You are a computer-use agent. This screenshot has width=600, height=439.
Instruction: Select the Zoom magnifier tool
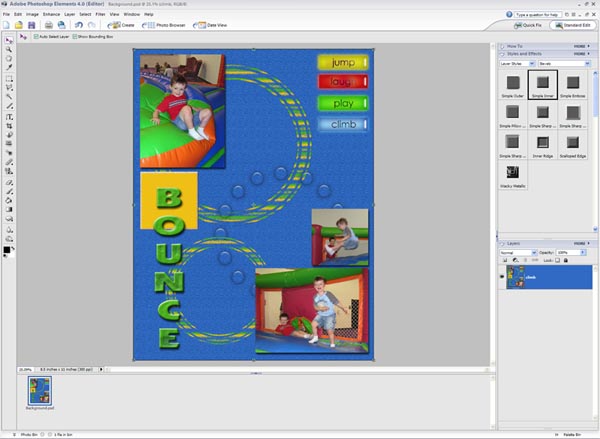tap(9, 48)
